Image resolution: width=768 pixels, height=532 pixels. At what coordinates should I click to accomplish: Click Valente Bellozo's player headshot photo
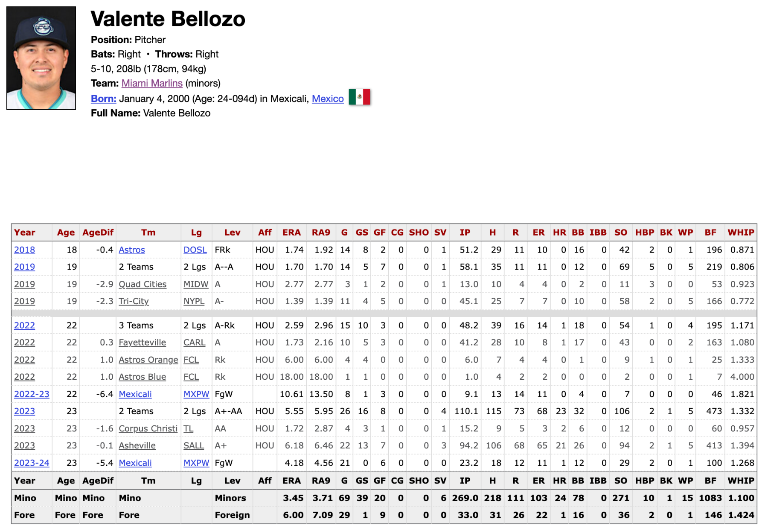pyautogui.click(x=41, y=58)
